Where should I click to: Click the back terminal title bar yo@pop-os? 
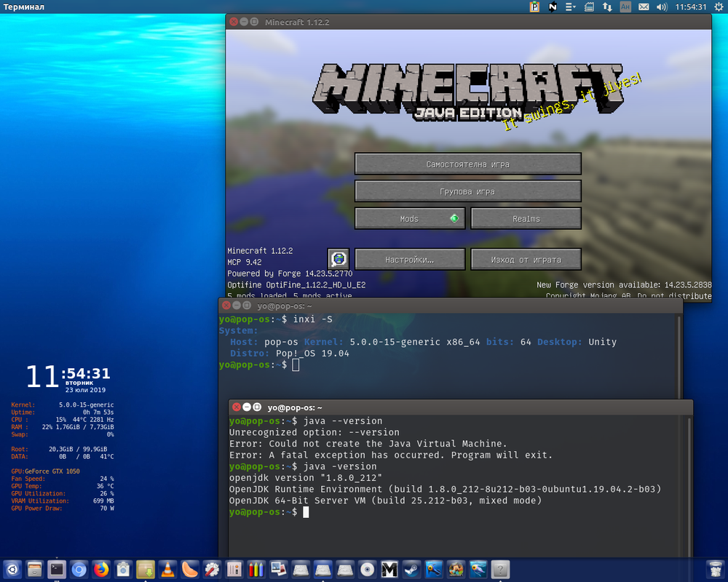[x=451, y=306]
